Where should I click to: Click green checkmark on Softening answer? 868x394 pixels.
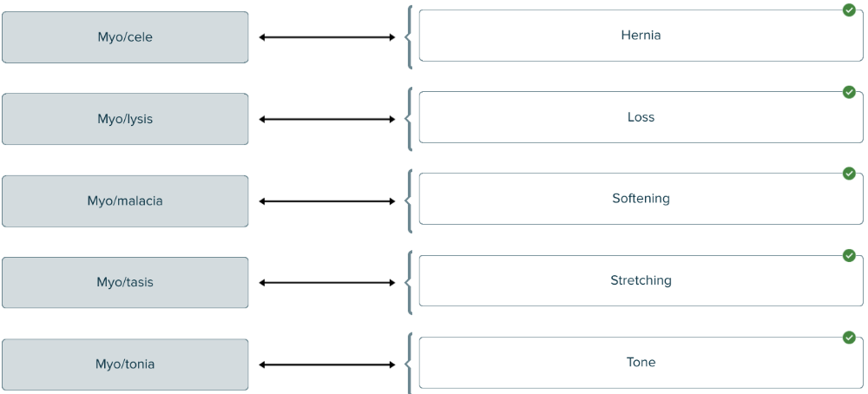849,174
